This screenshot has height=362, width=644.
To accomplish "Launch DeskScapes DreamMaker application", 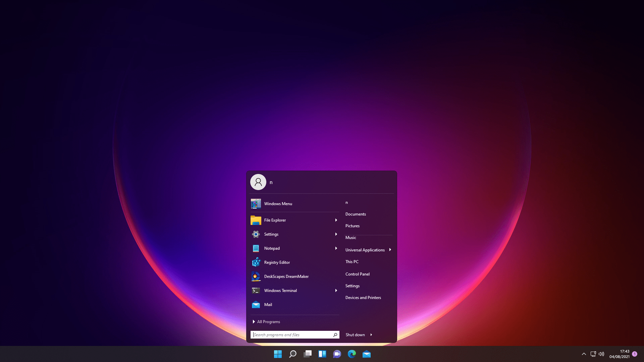I will [287, 276].
